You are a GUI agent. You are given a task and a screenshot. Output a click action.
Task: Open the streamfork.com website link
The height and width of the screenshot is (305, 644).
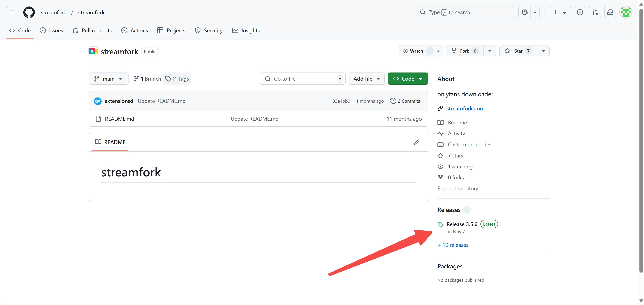[x=465, y=109]
